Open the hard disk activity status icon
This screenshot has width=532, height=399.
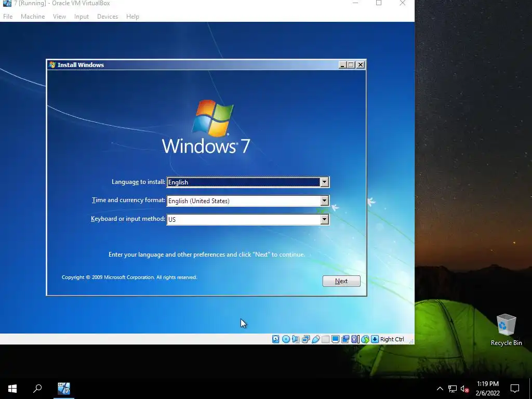(x=275, y=339)
